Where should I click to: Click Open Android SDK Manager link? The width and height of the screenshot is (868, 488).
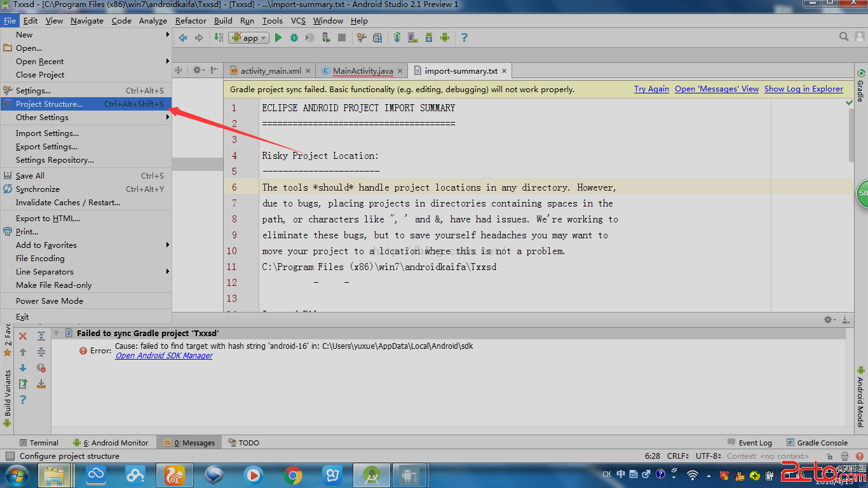164,356
